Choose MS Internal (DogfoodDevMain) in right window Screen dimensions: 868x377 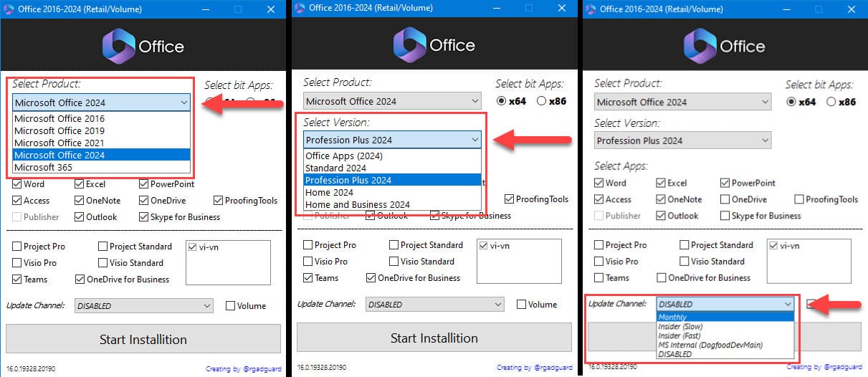725,345
